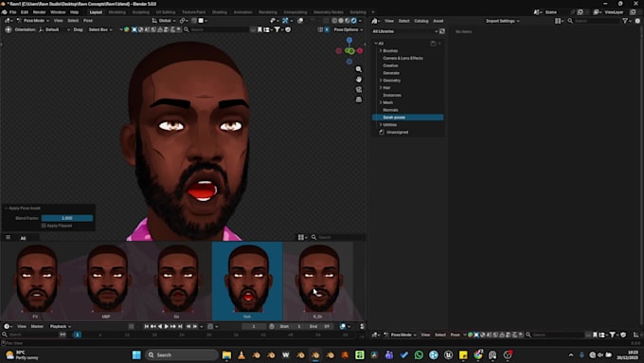The height and width of the screenshot is (363, 644).
Task: Jump to previous keyframe in timeline
Action: [153, 326]
